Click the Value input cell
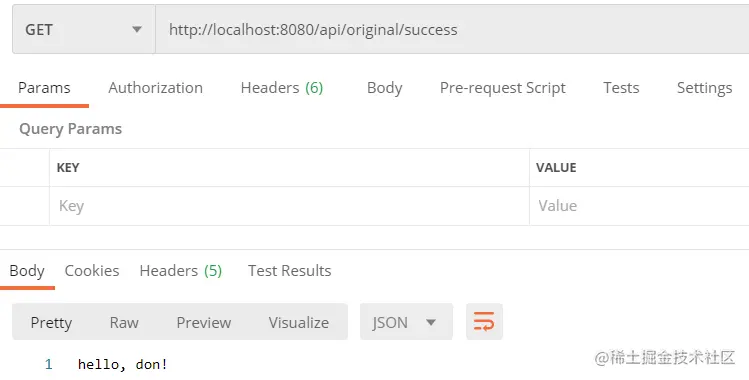 tap(639, 206)
